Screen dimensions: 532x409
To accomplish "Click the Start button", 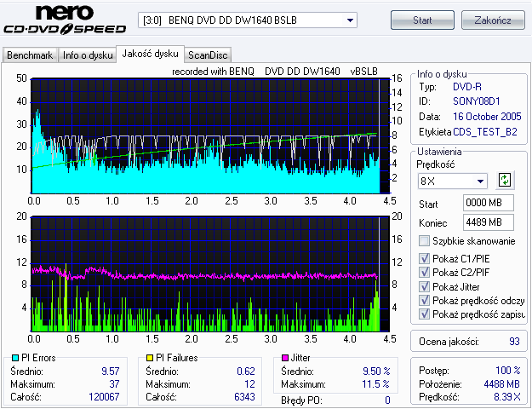I will coord(422,20).
